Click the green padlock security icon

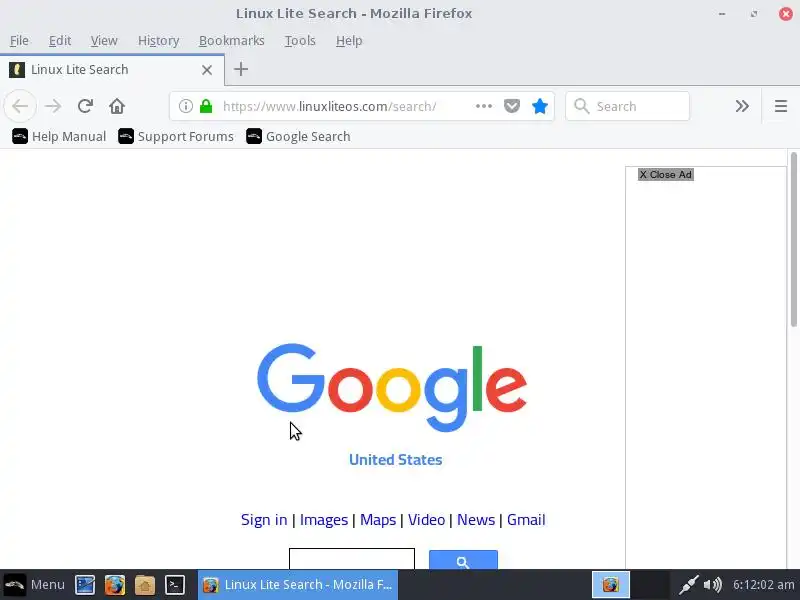pos(206,106)
